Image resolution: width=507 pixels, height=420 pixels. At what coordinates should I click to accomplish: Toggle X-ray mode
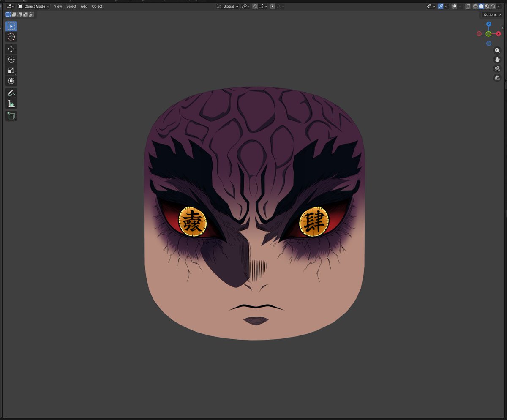468,6
